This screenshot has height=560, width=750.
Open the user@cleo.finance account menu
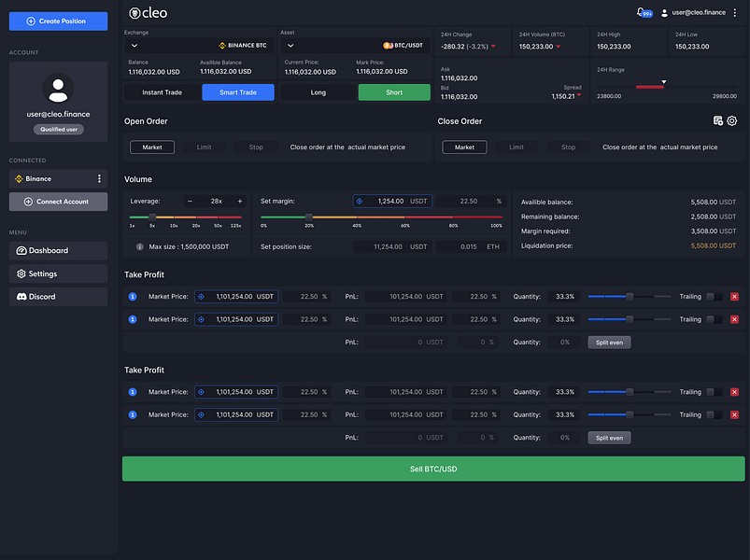click(x=693, y=13)
